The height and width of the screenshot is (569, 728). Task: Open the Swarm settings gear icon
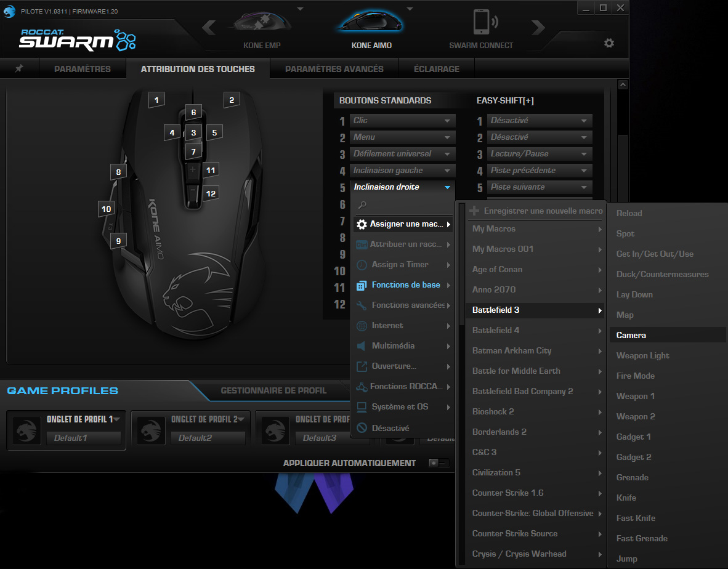(609, 43)
